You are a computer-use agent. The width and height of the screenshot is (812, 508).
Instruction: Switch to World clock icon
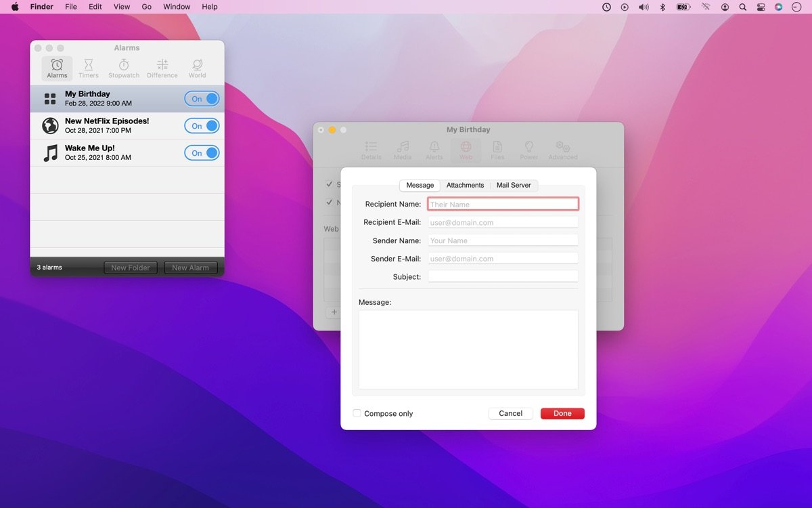click(x=197, y=68)
